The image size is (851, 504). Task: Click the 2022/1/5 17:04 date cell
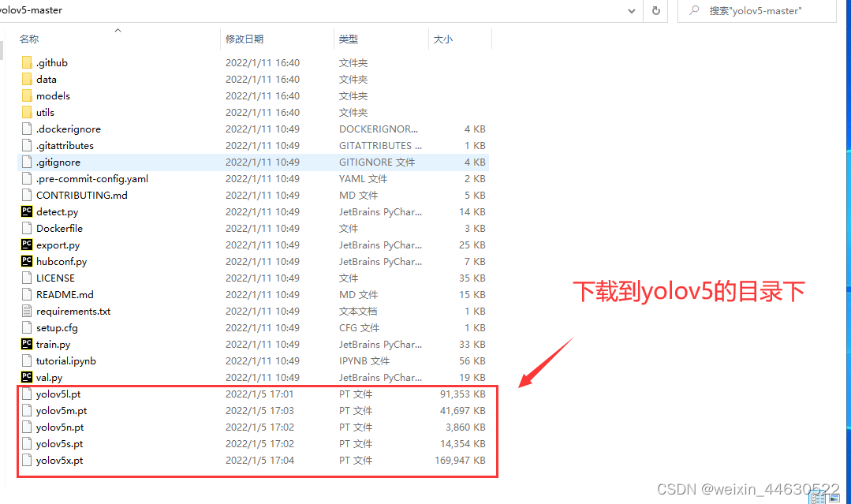point(259,460)
